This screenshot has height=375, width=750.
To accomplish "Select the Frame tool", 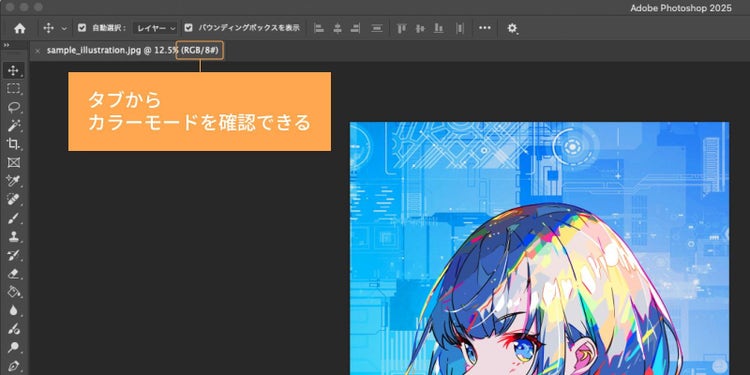I will pos(13,162).
